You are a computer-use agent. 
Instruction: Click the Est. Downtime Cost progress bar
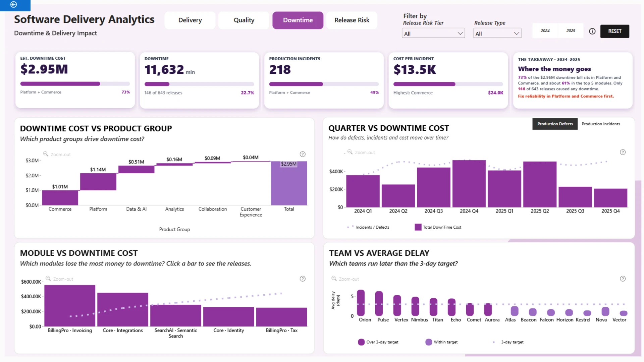(75, 84)
